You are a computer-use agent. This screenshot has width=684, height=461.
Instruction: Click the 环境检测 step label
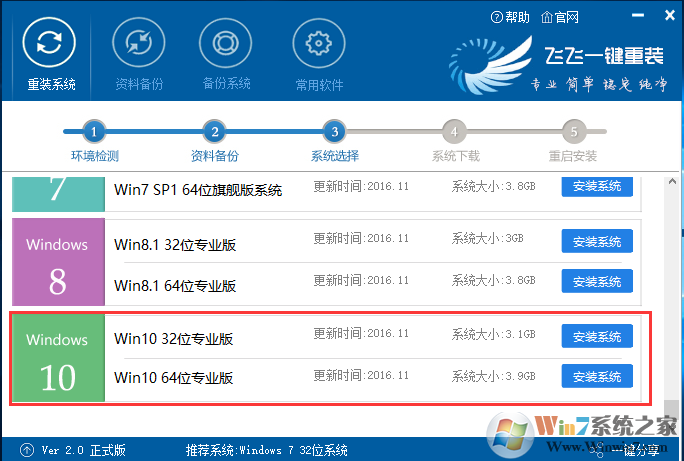95,156
